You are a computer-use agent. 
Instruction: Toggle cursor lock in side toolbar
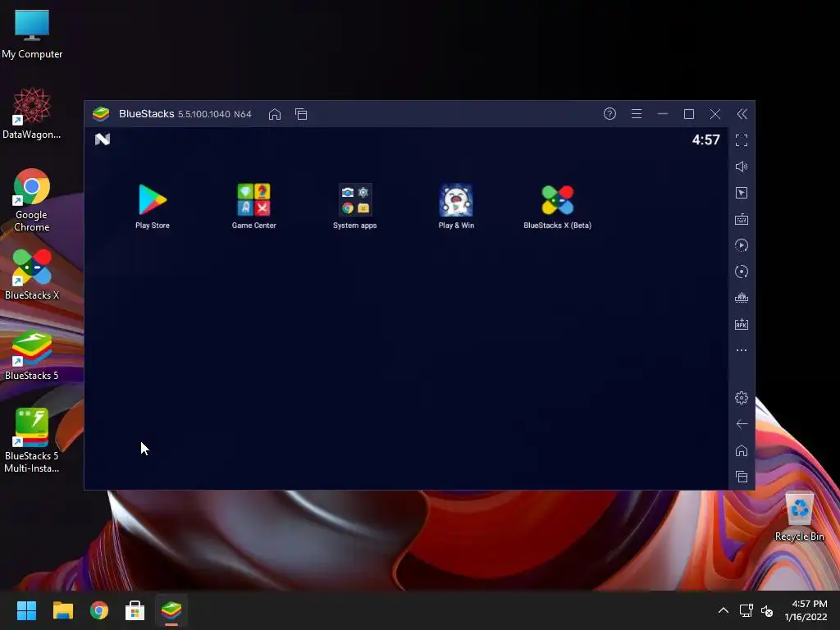click(742, 193)
